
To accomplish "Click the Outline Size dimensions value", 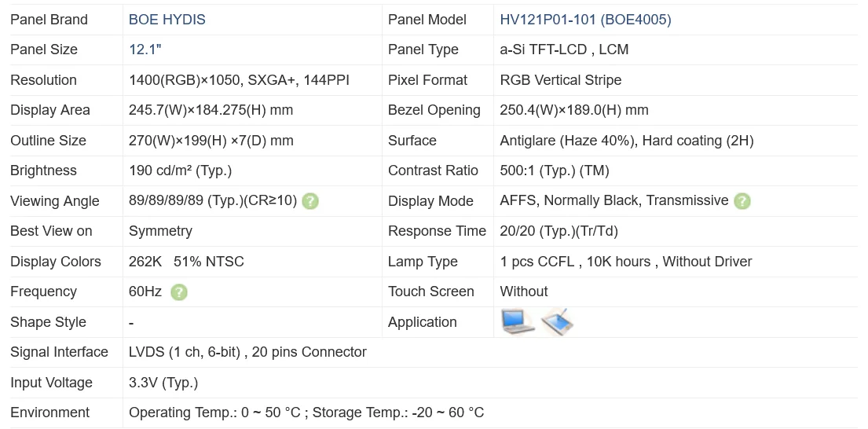I will (211, 141).
